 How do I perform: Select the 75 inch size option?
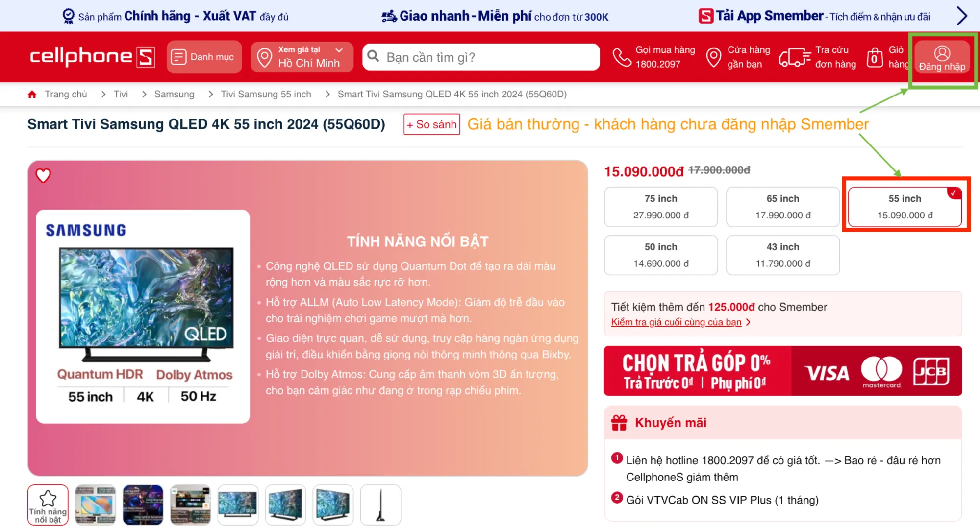(x=661, y=207)
